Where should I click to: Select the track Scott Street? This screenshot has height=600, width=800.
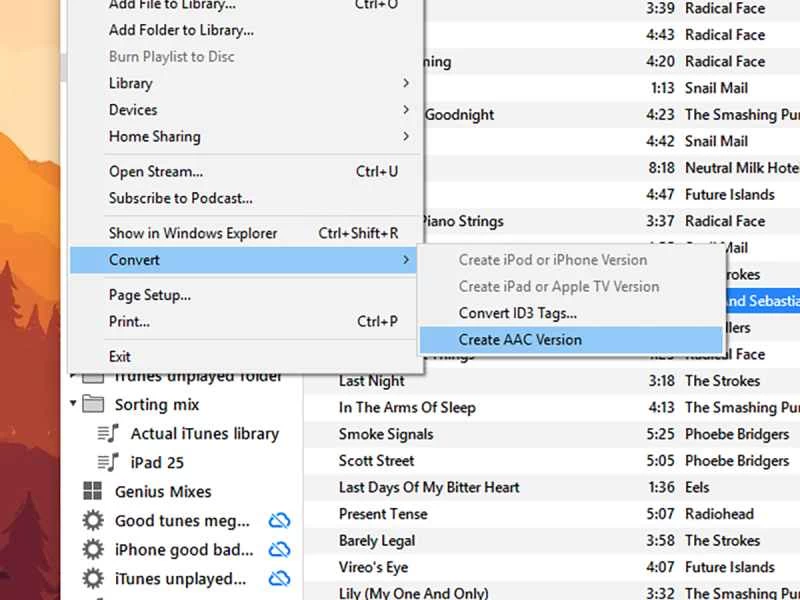point(378,461)
